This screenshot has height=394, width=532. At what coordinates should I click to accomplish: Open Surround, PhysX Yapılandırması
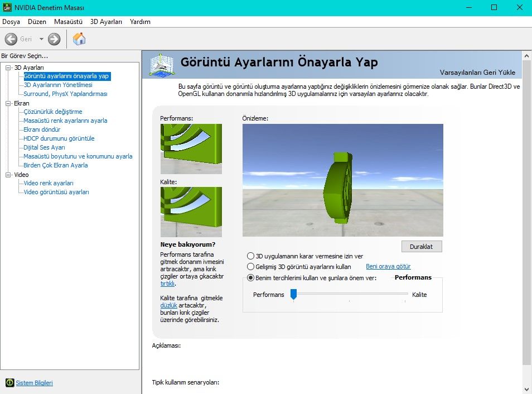[x=65, y=94]
